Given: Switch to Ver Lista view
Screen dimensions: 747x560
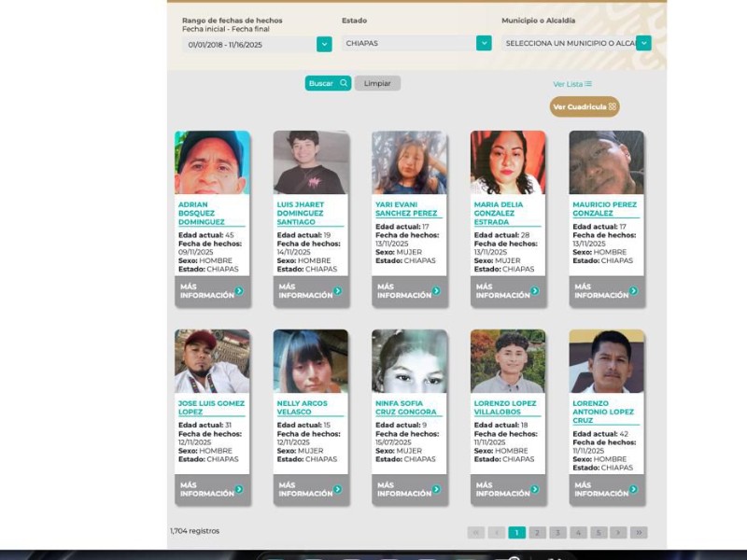Looking at the screenshot, I should click(x=572, y=84).
